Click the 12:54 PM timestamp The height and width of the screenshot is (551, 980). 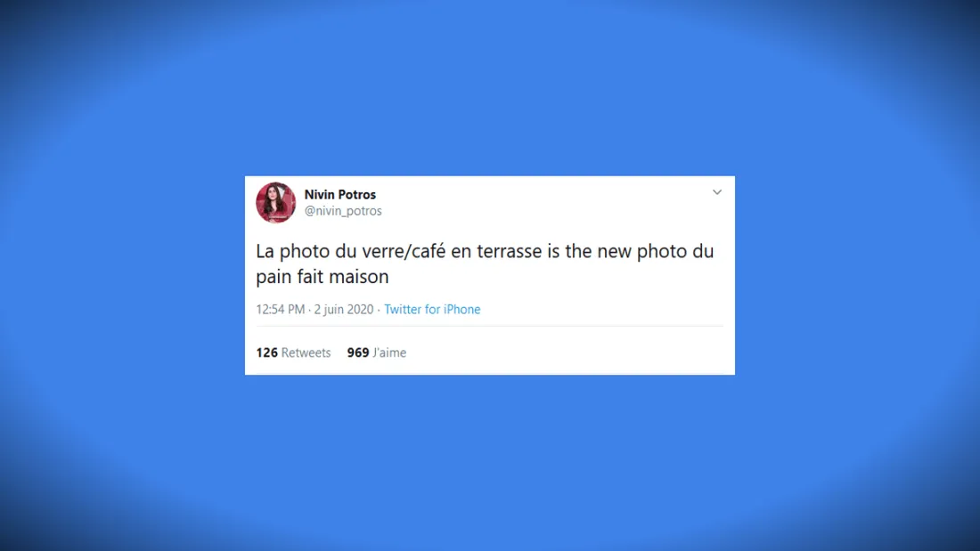[280, 309]
